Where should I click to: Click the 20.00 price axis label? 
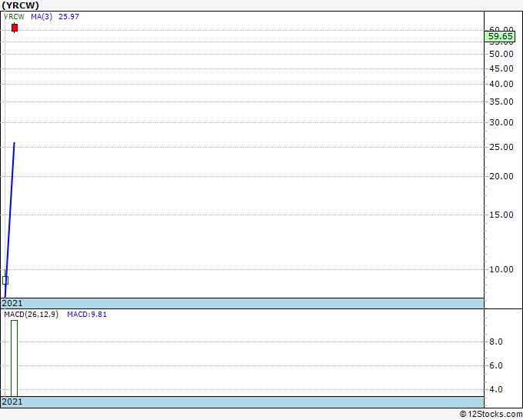[501, 176]
